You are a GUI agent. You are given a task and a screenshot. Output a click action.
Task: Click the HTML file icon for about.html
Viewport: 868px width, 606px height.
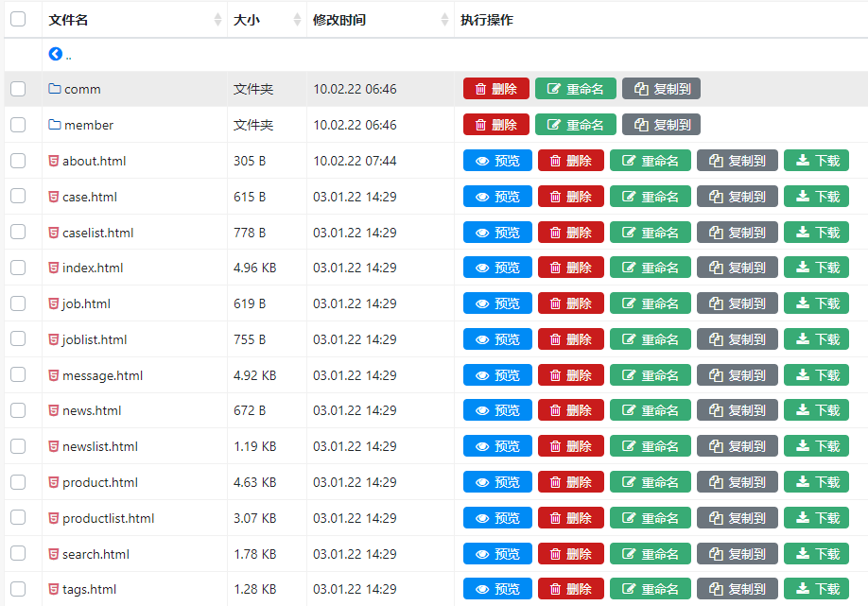click(54, 161)
